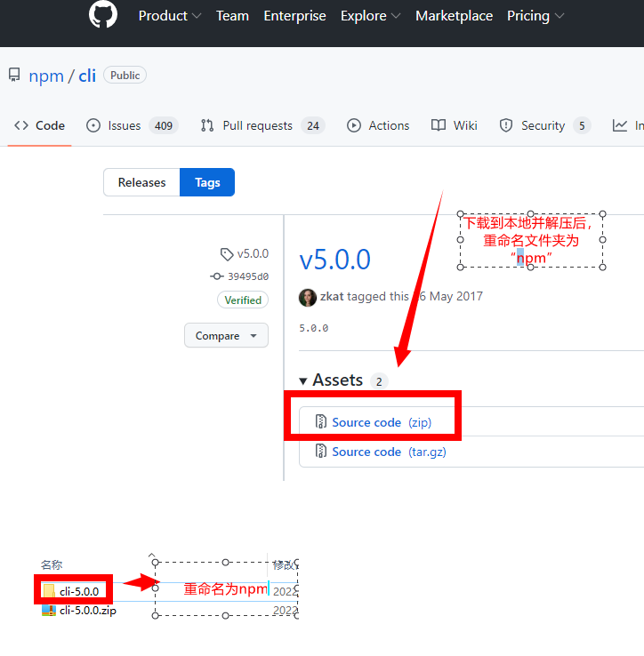644x656 pixels.
Task: Click zkat's avatar image
Action: [308, 298]
